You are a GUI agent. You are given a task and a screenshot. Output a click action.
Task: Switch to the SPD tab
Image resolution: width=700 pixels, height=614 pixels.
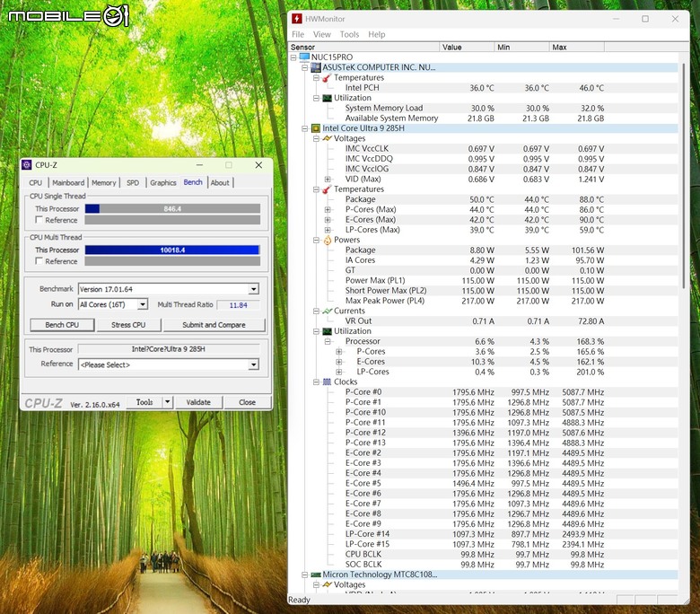133,182
